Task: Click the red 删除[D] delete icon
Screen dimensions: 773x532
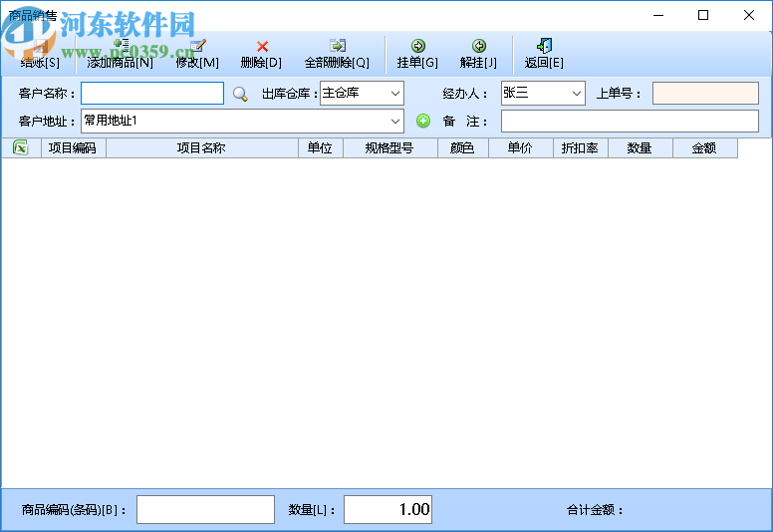Action: 262,47
